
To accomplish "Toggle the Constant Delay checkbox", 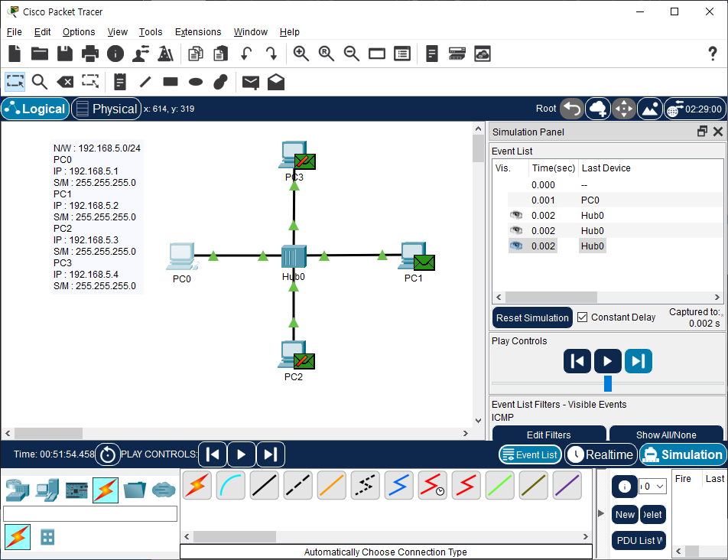I will [582, 317].
